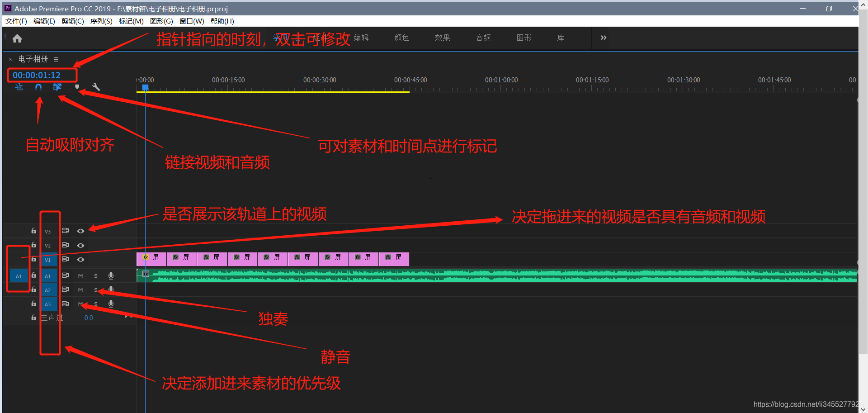Open the 序列(S) menu
Image resolution: width=868 pixels, height=413 pixels.
101,21
